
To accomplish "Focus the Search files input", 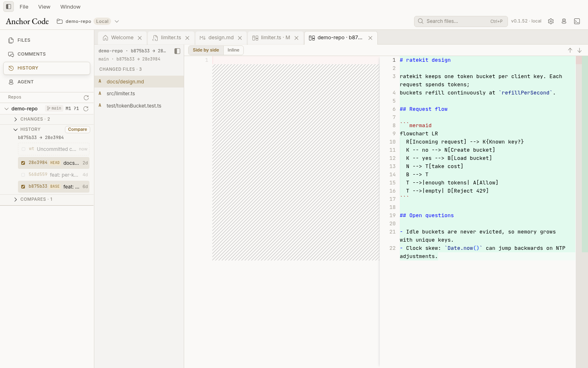I will pos(461,21).
